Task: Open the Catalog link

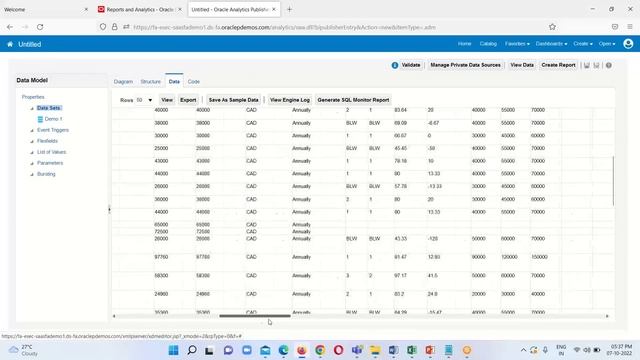Action: [x=488, y=44]
